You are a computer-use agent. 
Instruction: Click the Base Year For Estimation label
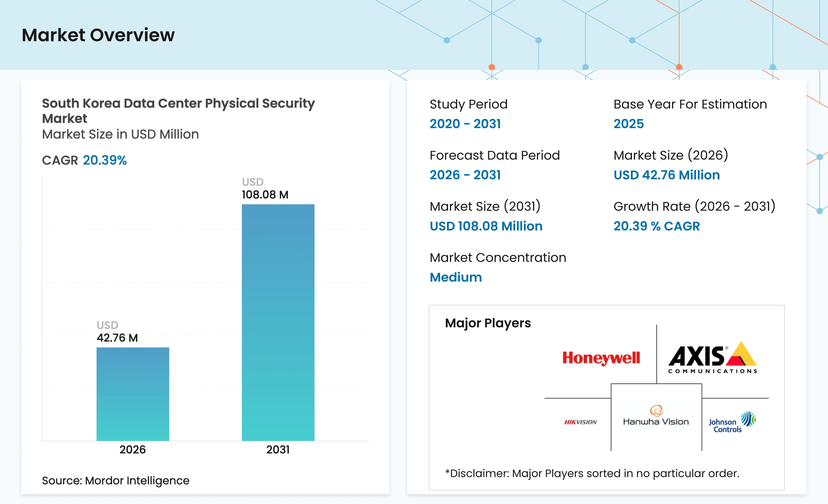pos(690,104)
